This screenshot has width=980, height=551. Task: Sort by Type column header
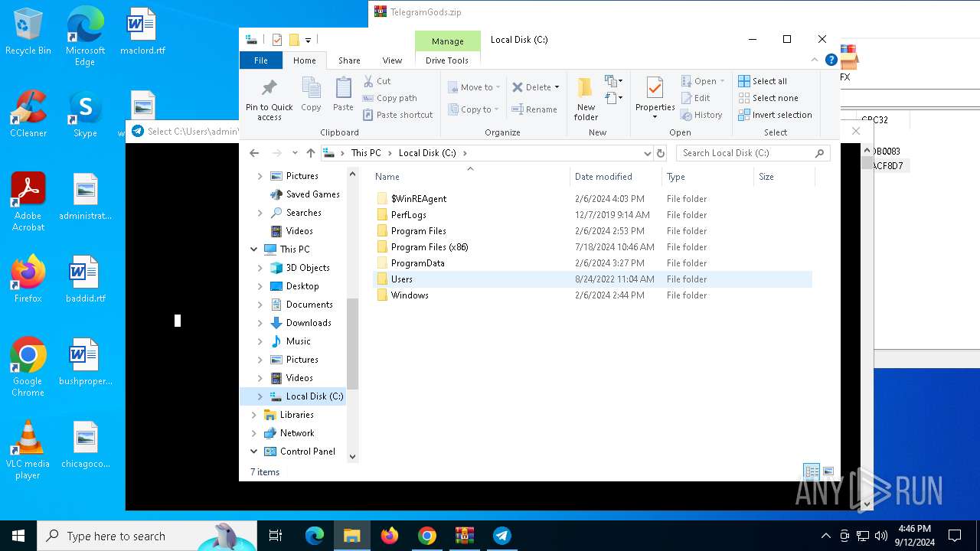[x=707, y=177]
